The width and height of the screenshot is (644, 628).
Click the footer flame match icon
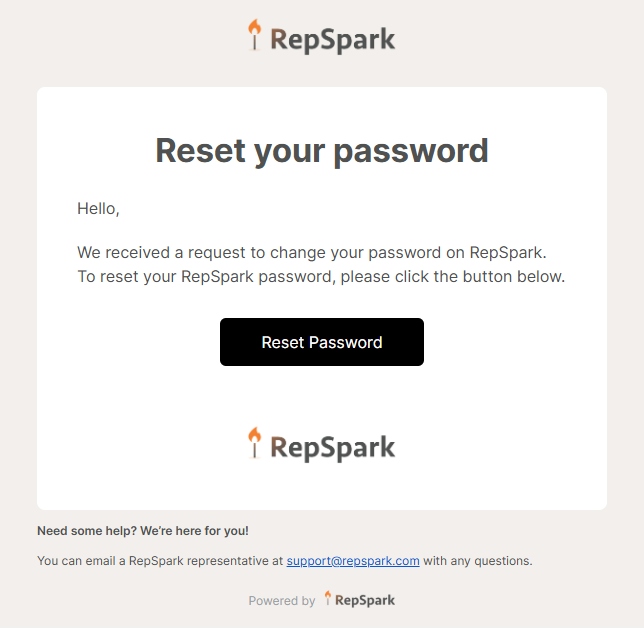pos(328,598)
